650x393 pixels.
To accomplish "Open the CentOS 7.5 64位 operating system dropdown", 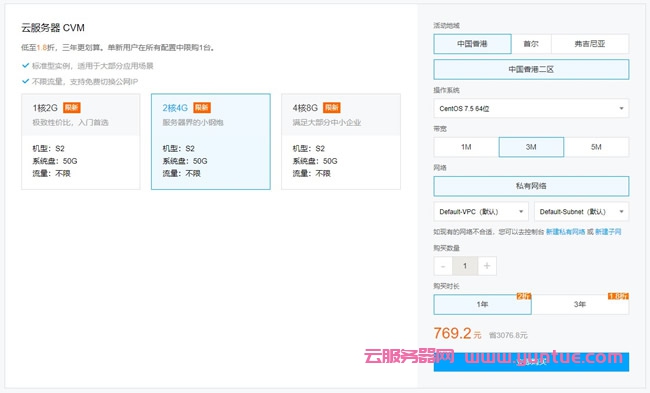I will 531,108.
